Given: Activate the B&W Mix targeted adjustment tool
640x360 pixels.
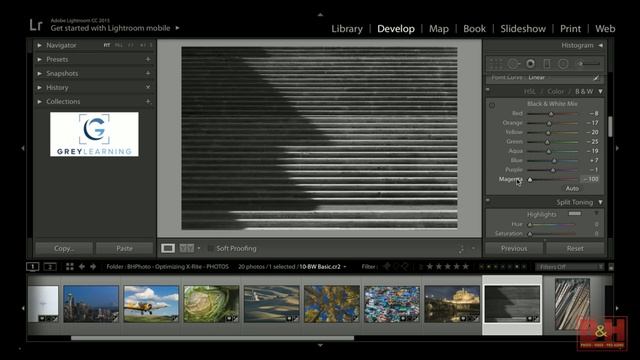Looking at the screenshot, I should (492, 105).
